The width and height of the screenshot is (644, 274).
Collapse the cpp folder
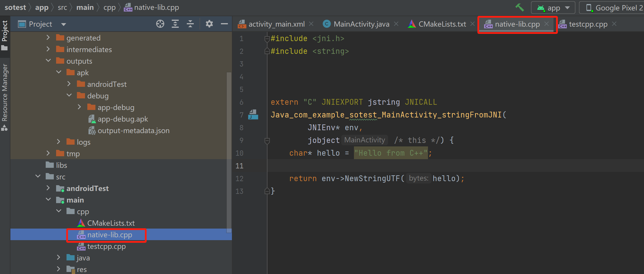59,211
